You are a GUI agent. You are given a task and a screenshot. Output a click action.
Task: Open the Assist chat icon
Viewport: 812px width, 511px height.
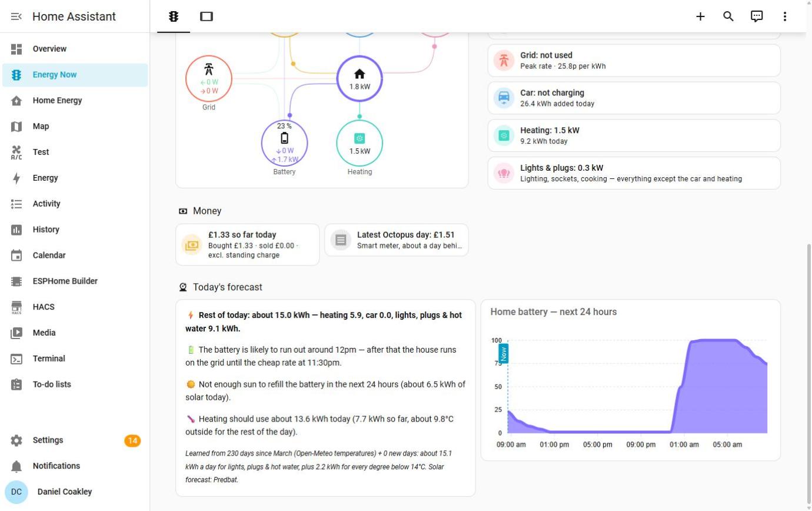tap(757, 16)
